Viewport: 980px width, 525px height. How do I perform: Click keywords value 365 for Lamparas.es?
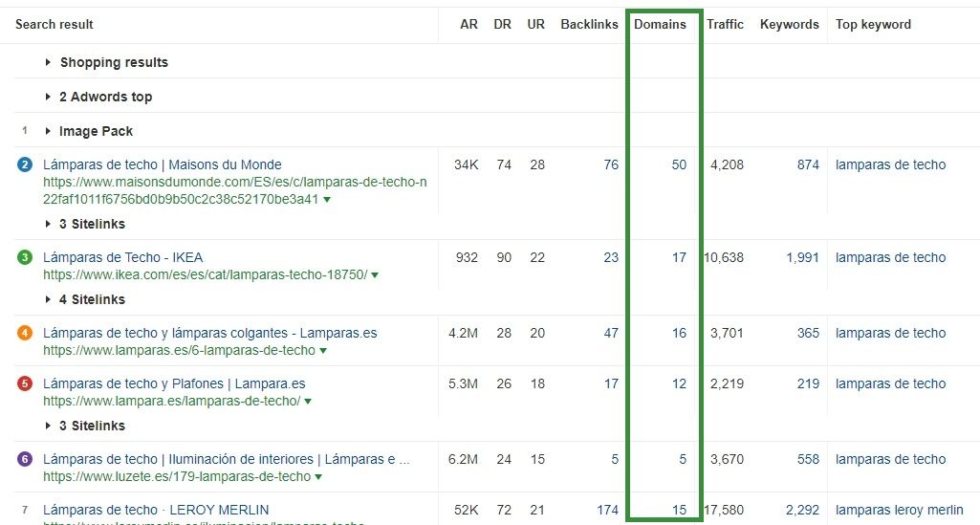pyautogui.click(x=808, y=333)
